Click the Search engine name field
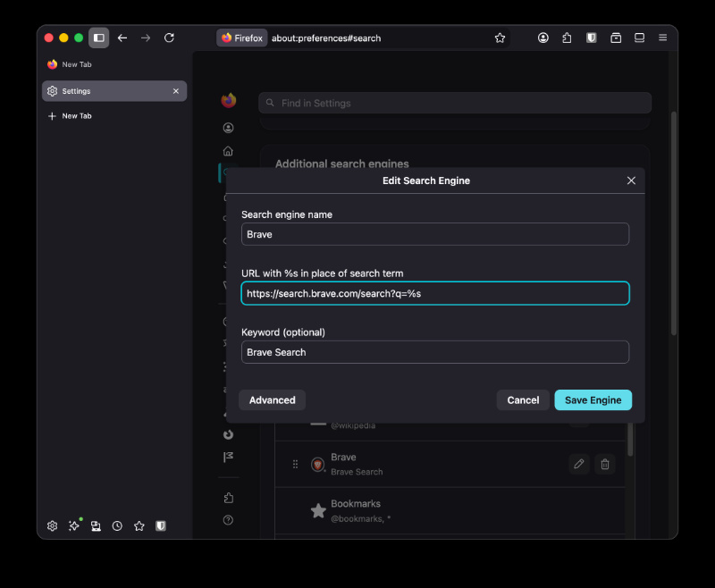Screen dimensions: 715x588 pyautogui.click(x=435, y=234)
